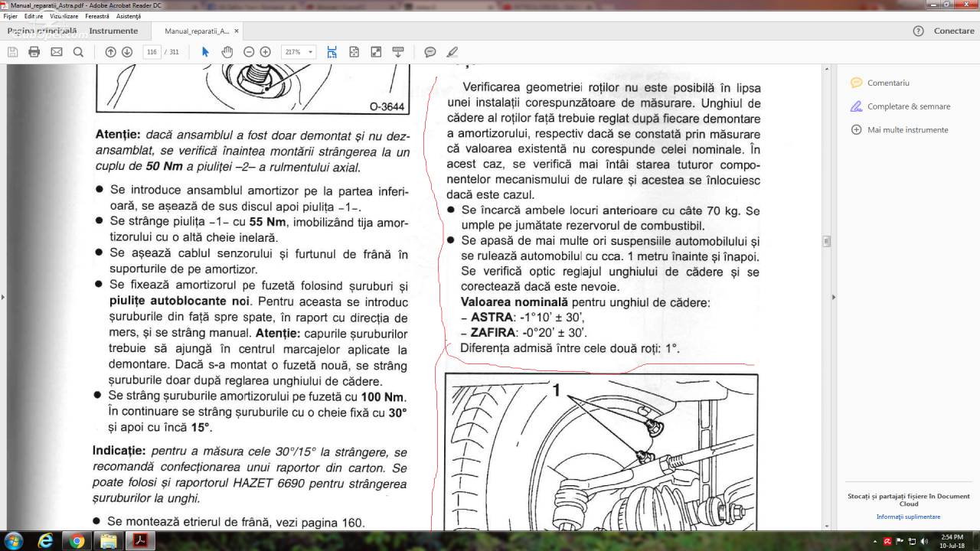The image size is (980, 551).
Task: Open the Vizualizare menu
Action: [x=64, y=16]
